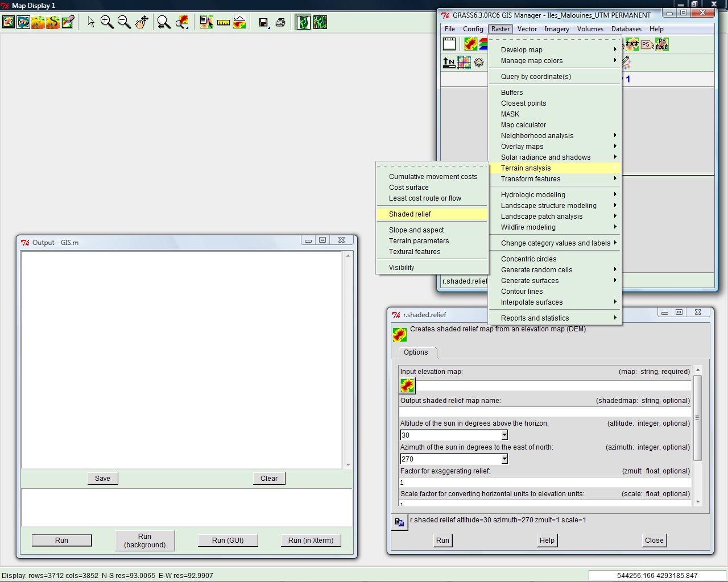
Task: Click the Output shaded relief map name field
Action: click(545, 411)
